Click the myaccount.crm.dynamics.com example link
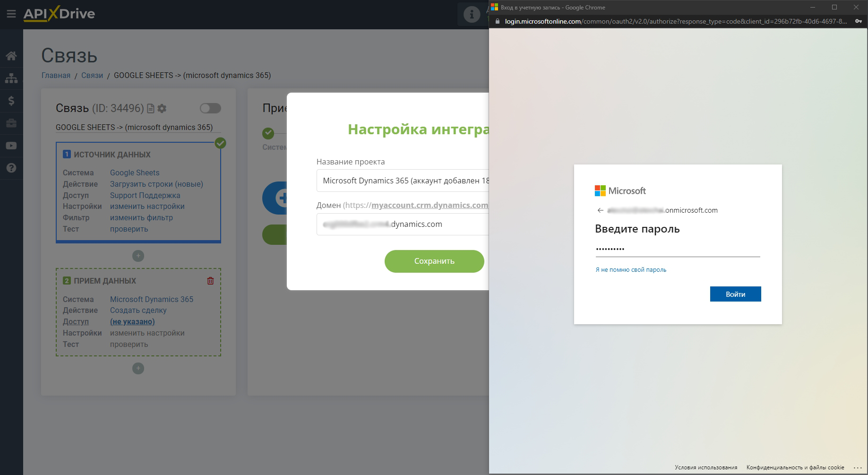The image size is (868, 475). pos(430,205)
